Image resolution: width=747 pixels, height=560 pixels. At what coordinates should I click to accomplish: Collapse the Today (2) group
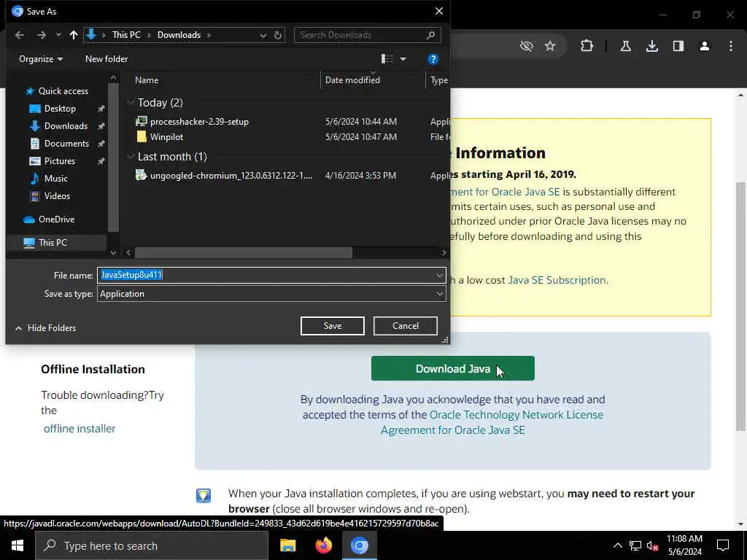[x=131, y=103]
